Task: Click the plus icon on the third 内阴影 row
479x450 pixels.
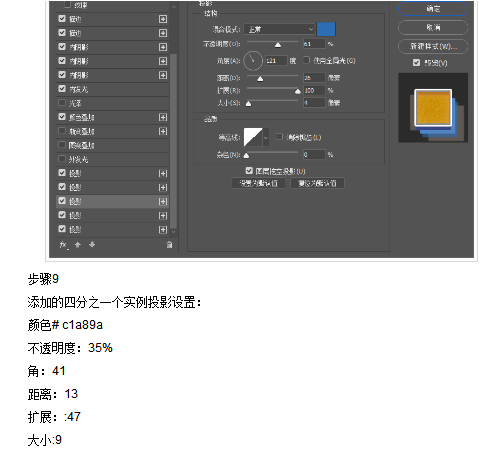Action: (x=163, y=75)
